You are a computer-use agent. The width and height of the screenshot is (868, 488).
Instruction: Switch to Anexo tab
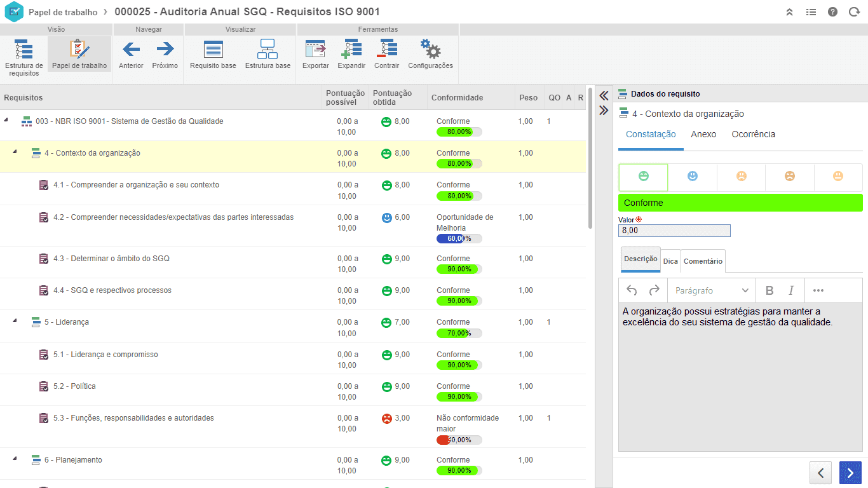[x=703, y=134]
